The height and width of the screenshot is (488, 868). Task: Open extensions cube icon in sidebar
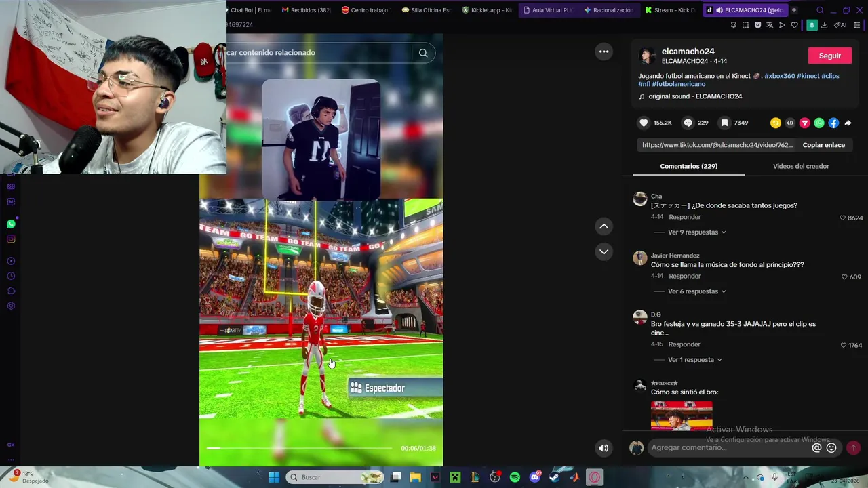[x=11, y=291]
